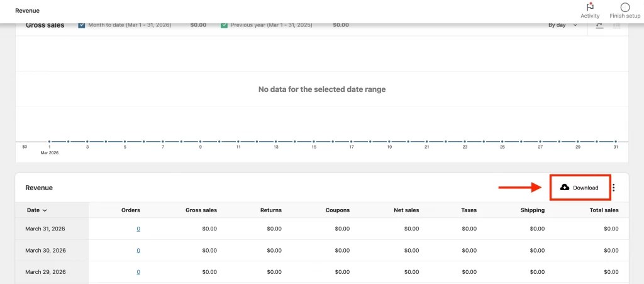The height and width of the screenshot is (284, 644).
Task: Open orders link for March 31, 2026
Action: pyautogui.click(x=138, y=229)
